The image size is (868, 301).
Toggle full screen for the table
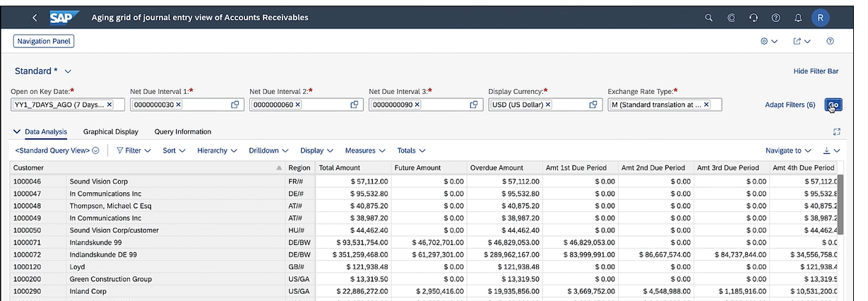[x=837, y=131]
